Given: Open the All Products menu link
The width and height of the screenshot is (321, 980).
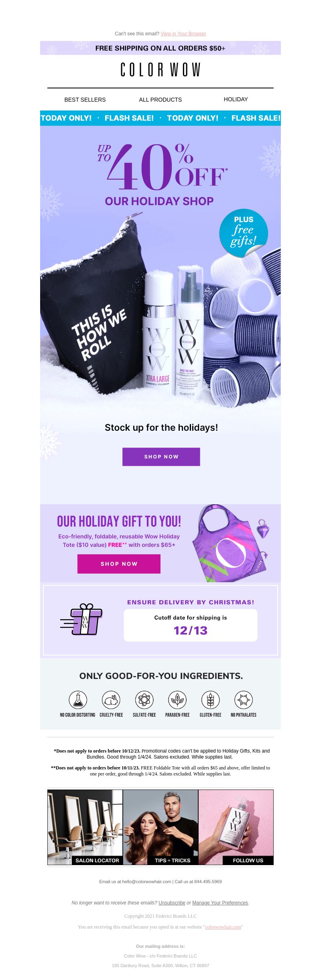Looking at the screenshot, I should click(160, 99).
